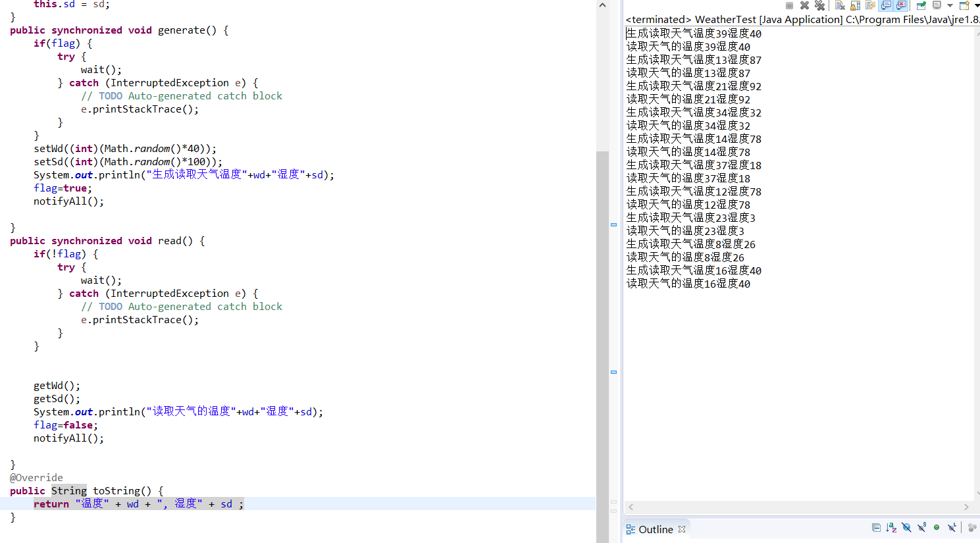This screenshot has width=980, height=543.
Task: Click the Display Selected Console monitor icon
Action: 937,5
